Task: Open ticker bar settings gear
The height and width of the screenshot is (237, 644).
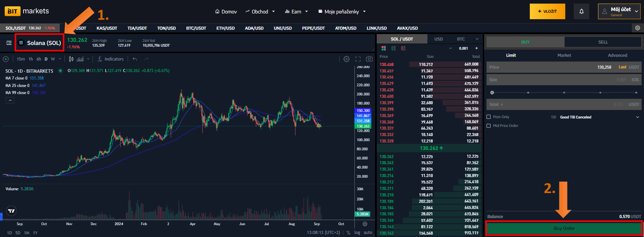Action: point(637,28)
